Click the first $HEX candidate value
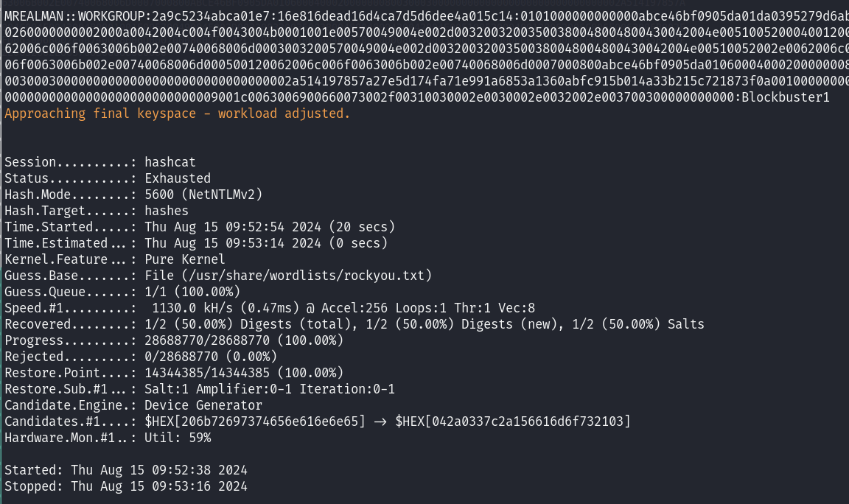The height and width of the screenshot is (504, 849). 255,421
